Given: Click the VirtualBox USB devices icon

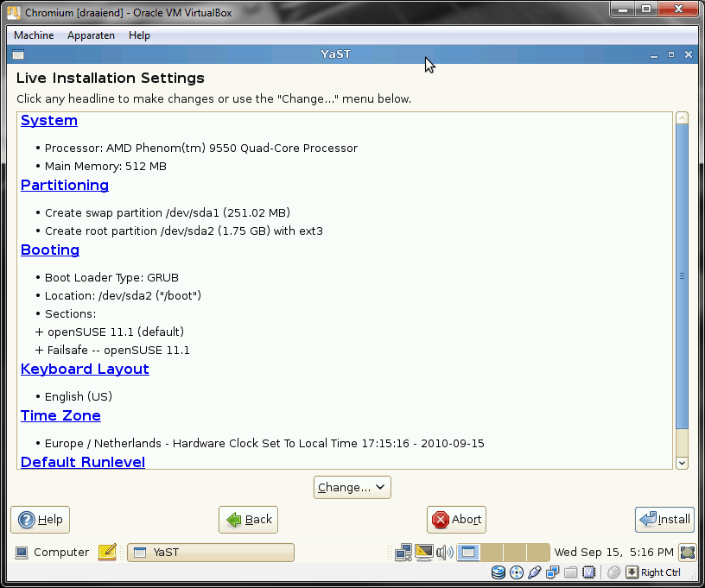Looking at the screenshot, I should pos(535,572).
